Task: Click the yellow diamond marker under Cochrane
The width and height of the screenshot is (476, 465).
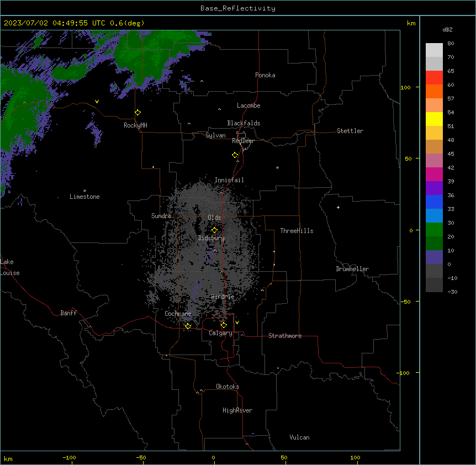Action: [x=188, y=326]
